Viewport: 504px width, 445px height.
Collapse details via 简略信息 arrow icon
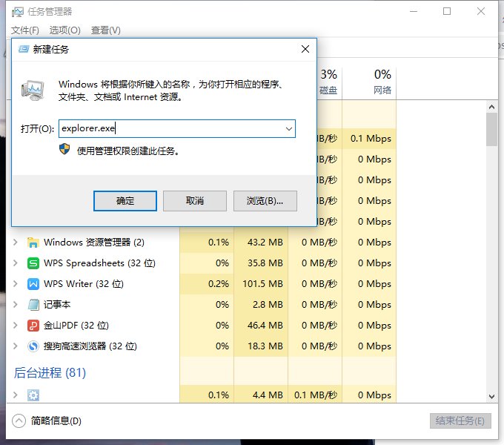click(x=19, y=421)
